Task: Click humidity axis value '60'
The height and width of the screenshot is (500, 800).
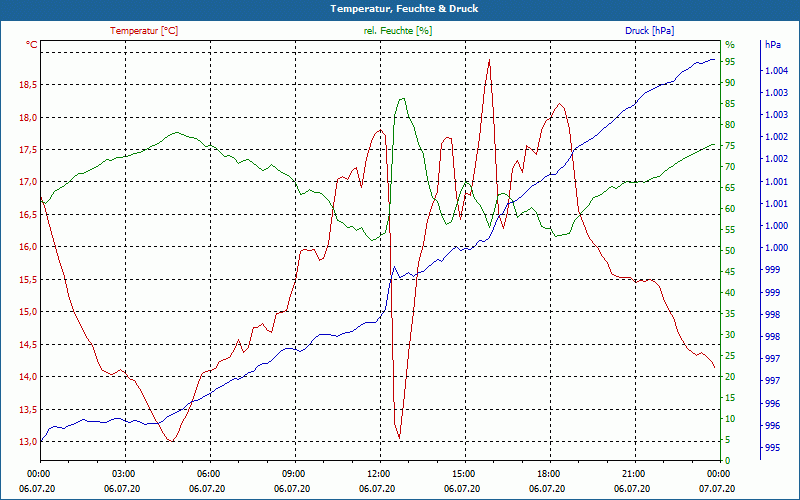Action: (730, 209)
